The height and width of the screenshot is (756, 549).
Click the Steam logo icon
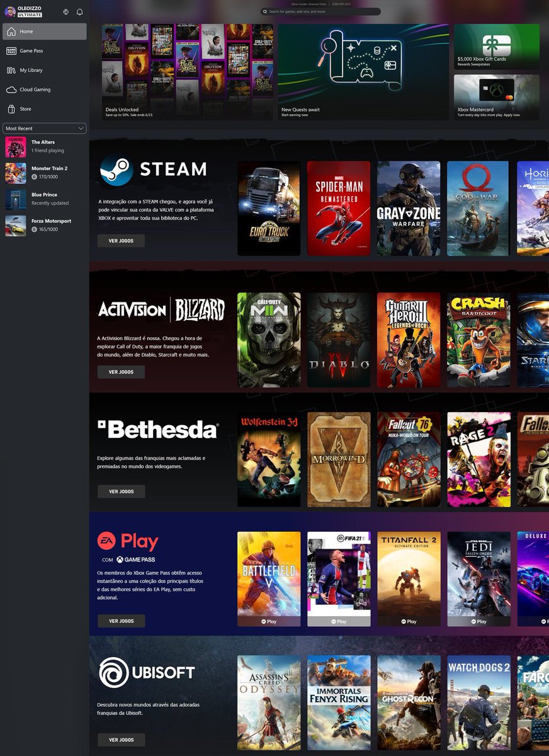(116, 169)
